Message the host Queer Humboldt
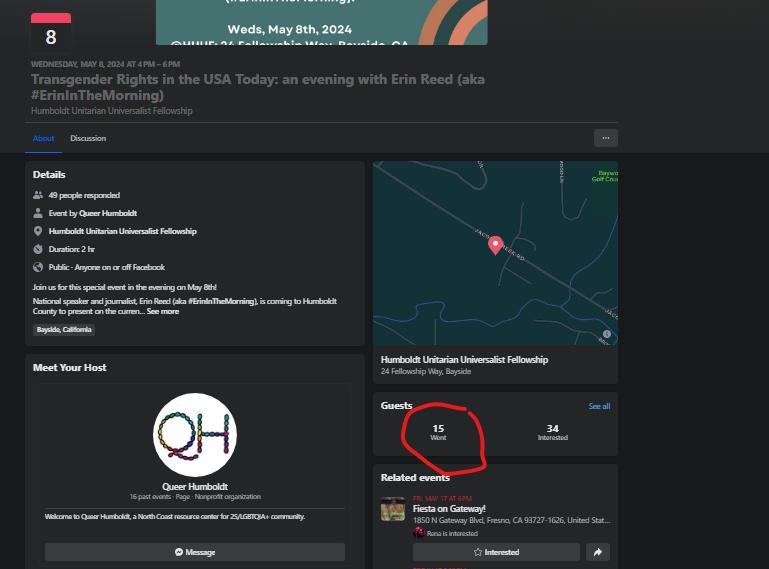Screen dimensions: 769x569 195,552
